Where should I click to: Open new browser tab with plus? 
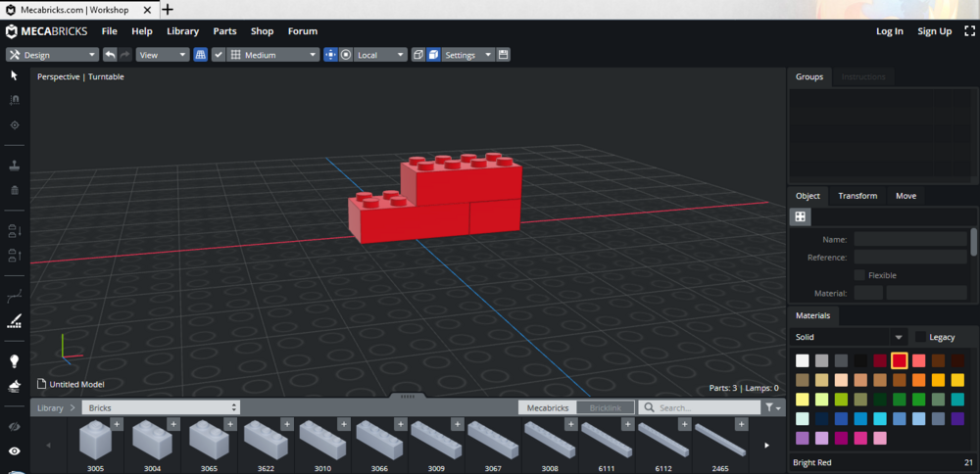click(x=168, y=10)
